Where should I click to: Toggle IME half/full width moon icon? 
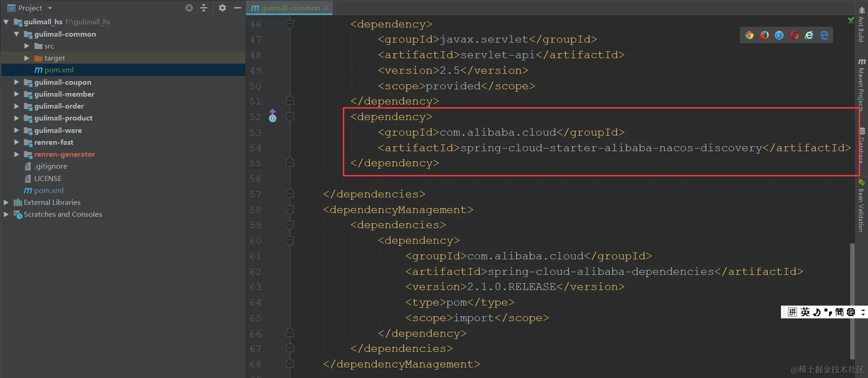click(817, 312)
